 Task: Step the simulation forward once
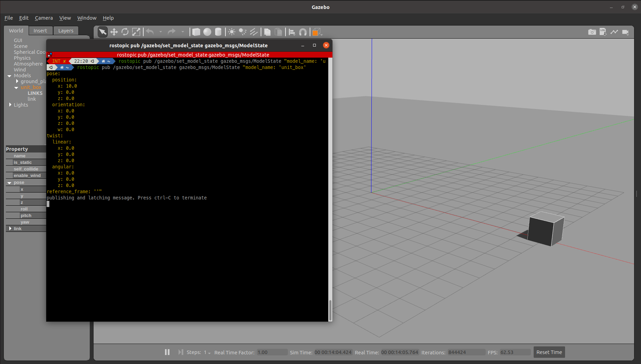(x=181, y=352)
